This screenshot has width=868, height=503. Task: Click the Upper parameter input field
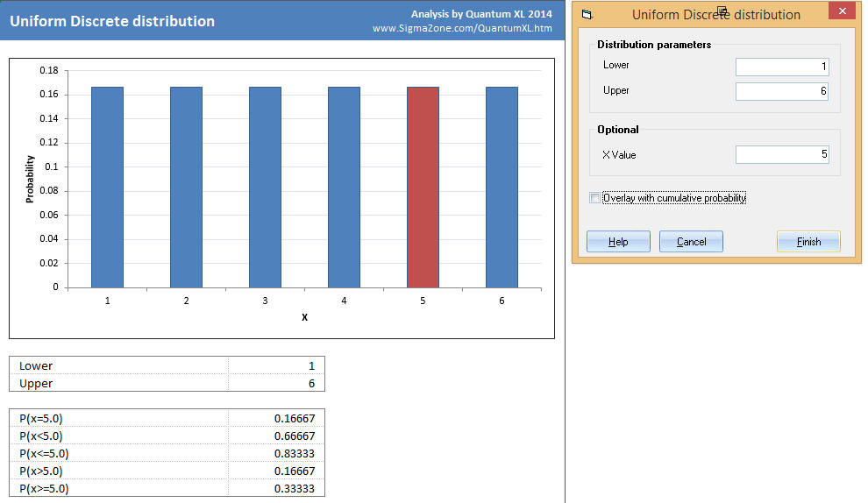pos(781,91)
